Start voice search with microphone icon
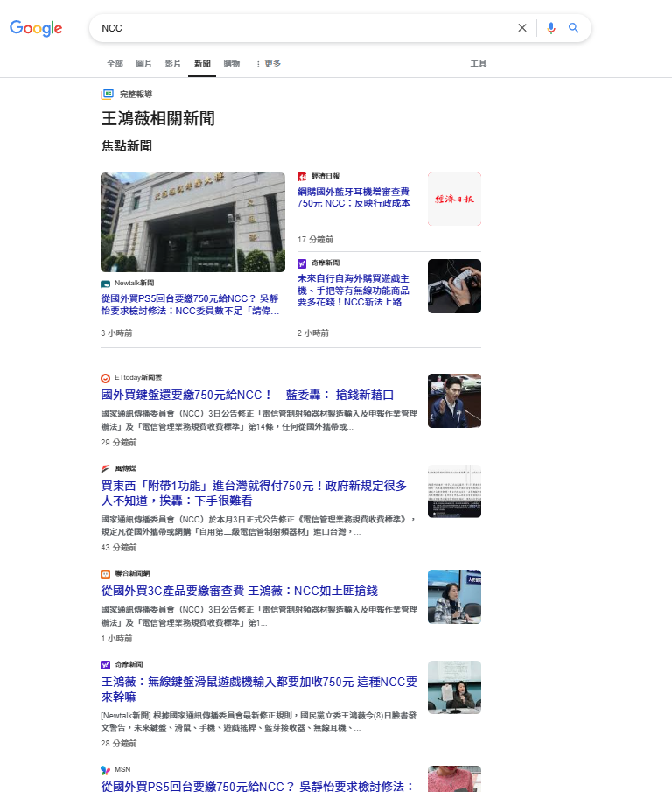This screenshot has width=672, height=792. point(551,28)
